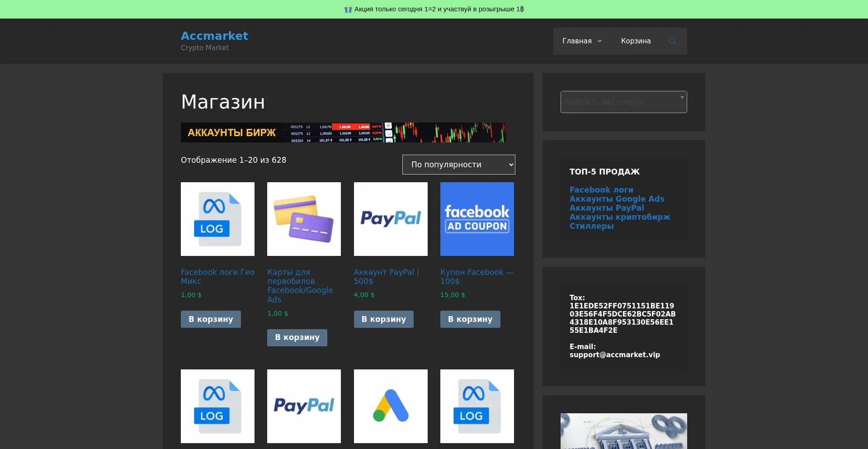Open Купон Facebook — 100$ title link
The width and height of the screenshot is (868, 449).
click(477, 277)
